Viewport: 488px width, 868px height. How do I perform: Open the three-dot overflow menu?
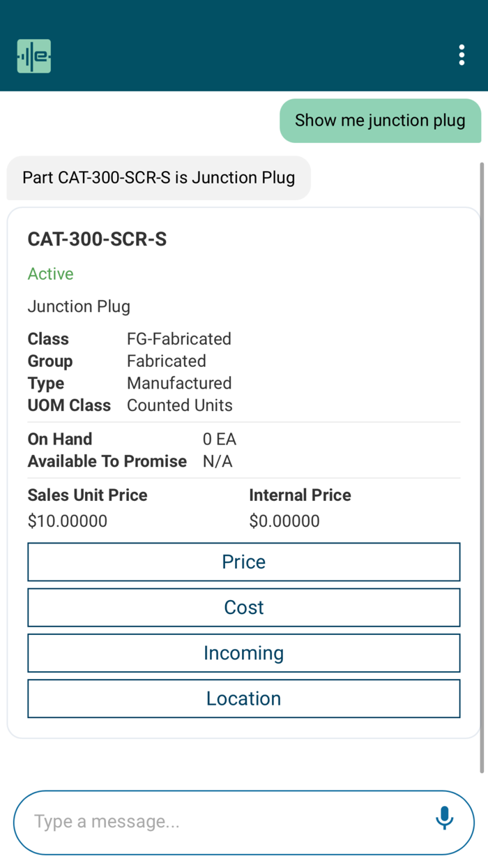[x=462, y=55]
